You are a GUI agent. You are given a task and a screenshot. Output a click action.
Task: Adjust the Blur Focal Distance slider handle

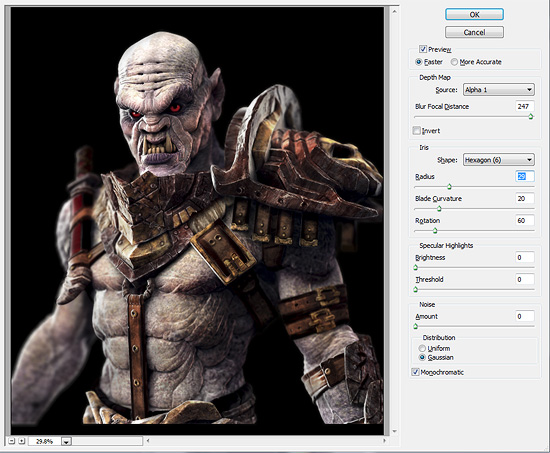point(531,116)
